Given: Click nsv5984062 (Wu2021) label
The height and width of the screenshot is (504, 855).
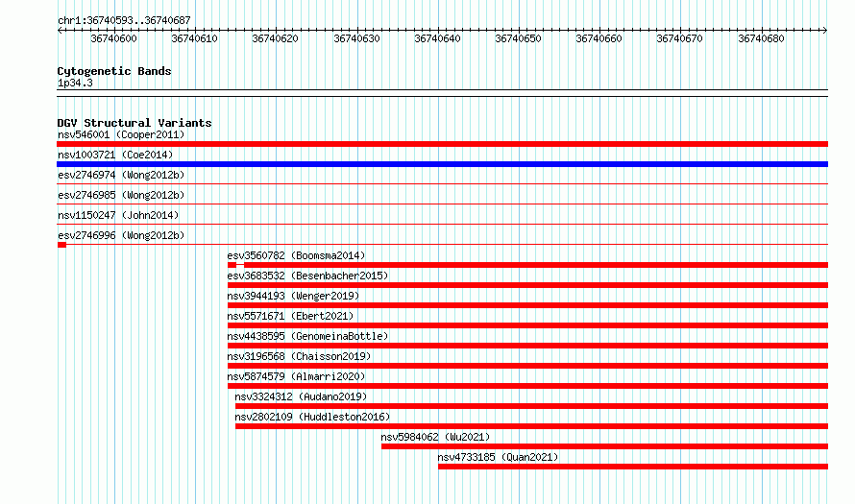Looking at the screenshot, I should pyautogui.click(x=436, y=437).
